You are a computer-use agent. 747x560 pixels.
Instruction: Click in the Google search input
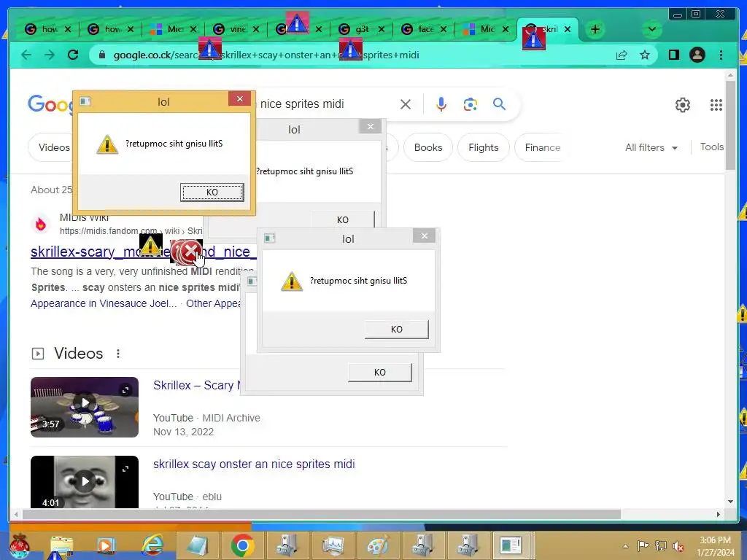(324, 104)
